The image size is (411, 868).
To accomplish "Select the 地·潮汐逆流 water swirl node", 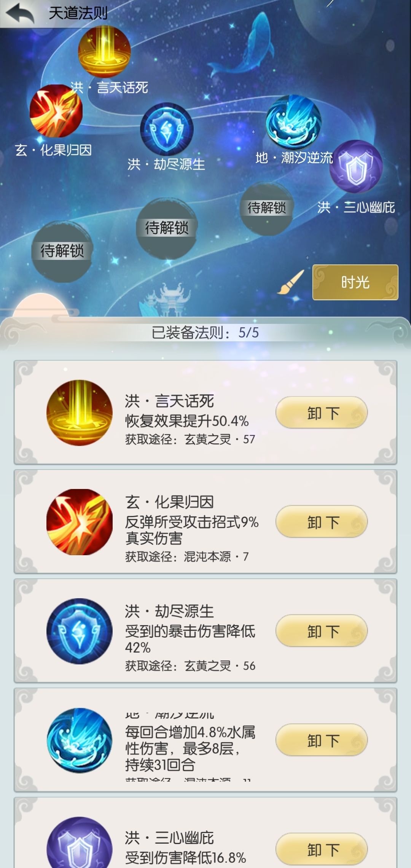I will (293, 122).
